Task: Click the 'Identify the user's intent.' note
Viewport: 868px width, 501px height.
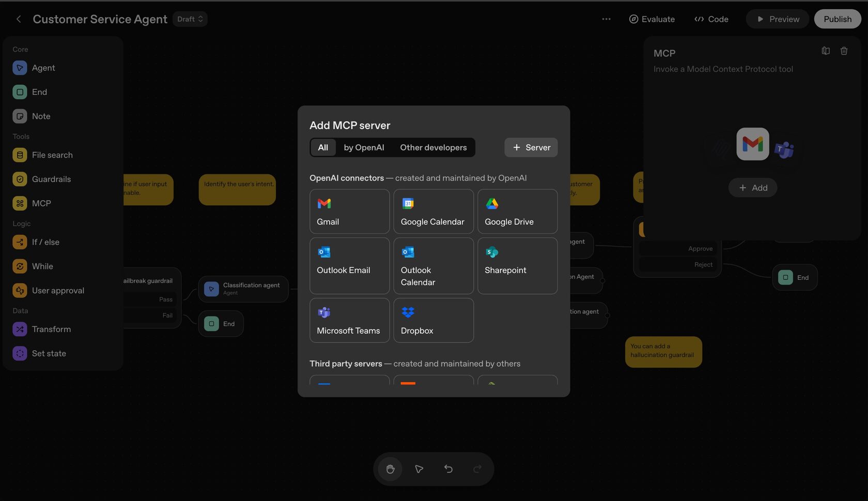Action: tap(237, 190)
